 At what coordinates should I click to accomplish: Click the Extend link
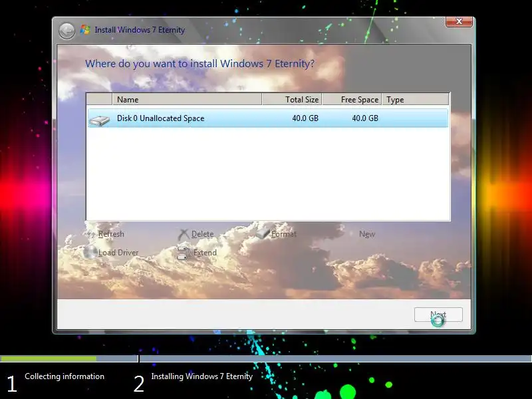tap(205, 253)
